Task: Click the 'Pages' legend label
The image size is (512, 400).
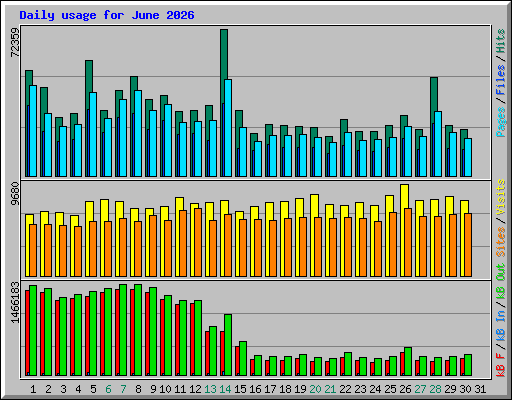Action: [501, 122]
